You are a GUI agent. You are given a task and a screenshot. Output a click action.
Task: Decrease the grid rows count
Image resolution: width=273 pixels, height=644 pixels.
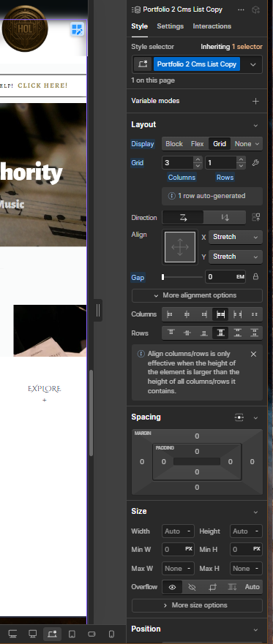[241, 166]
